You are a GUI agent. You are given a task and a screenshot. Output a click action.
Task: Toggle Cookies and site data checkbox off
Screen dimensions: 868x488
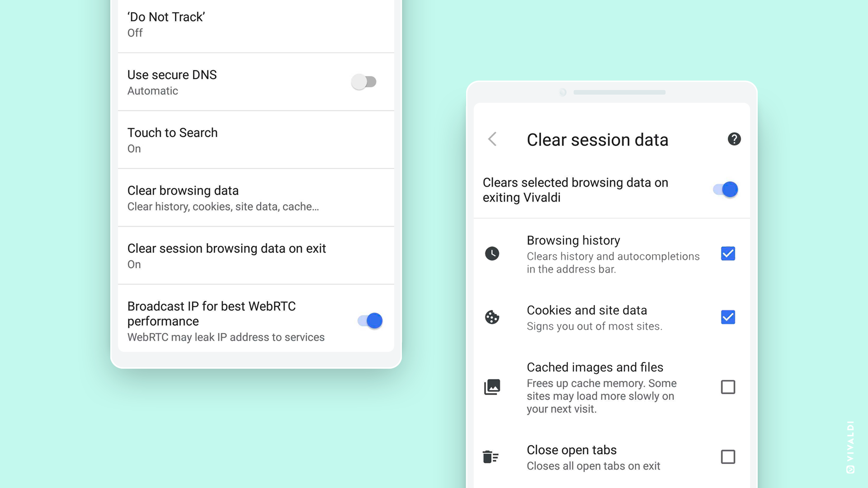(x=728, y=316)
